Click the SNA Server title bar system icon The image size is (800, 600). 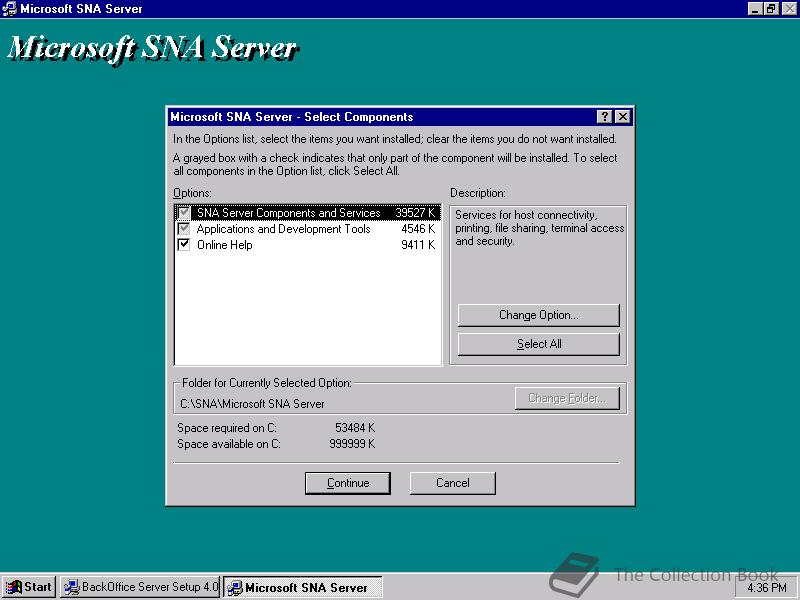point(10,9)
